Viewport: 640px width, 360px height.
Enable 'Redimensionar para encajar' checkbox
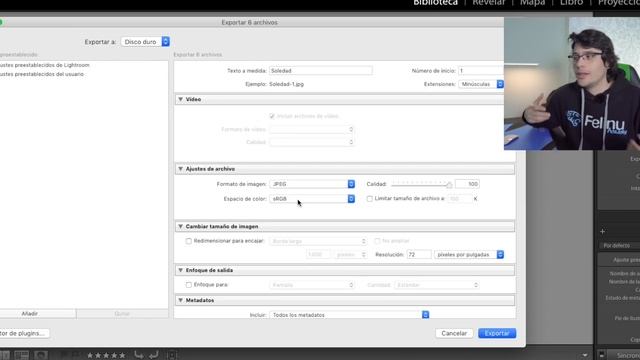pos(189,241)
